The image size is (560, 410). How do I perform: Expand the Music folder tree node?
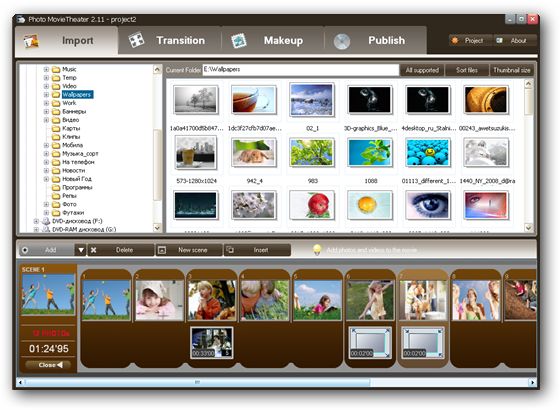click(x=46, y=69)
